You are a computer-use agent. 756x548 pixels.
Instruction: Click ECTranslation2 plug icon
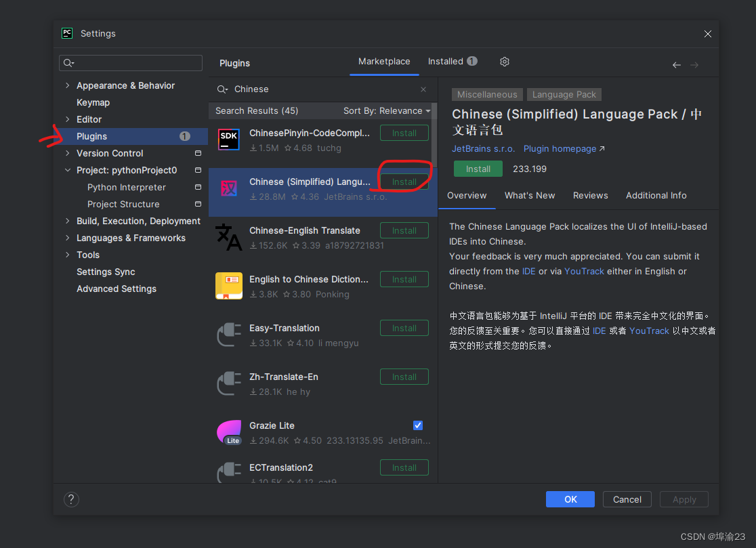pos(228,472)
